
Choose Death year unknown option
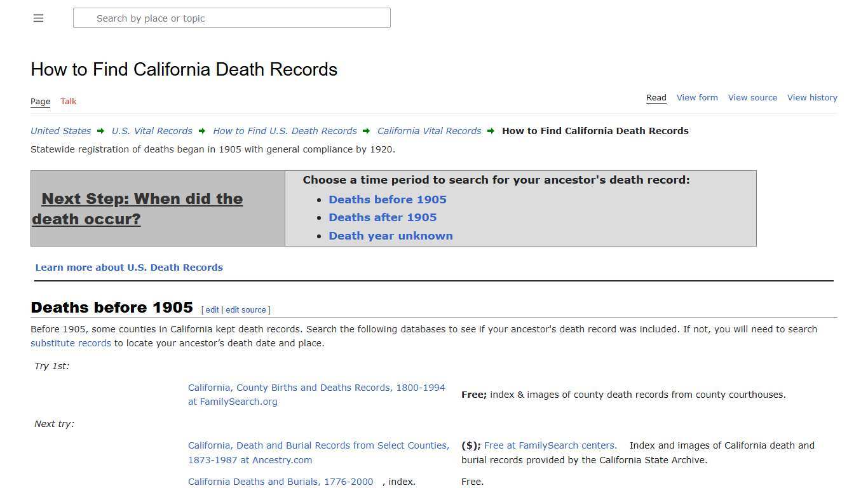[391, 236]
